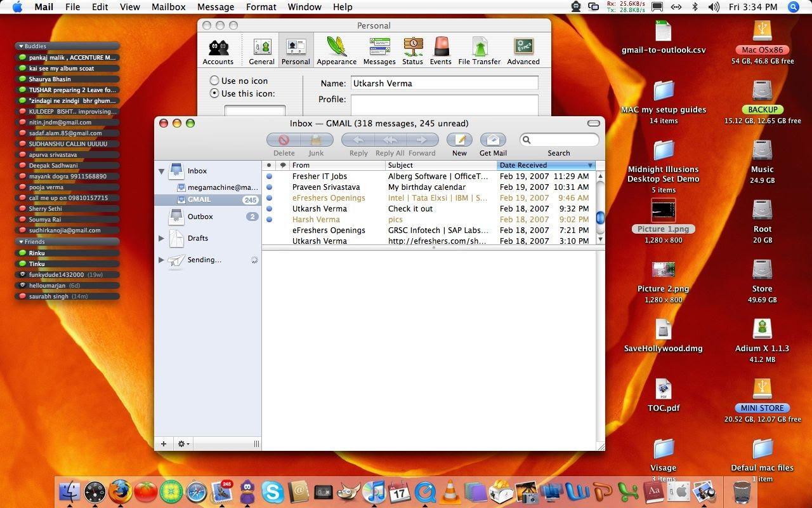812x508 pixels.
Task: Open the Status preferences pane
Action: (x=412, y=51)
